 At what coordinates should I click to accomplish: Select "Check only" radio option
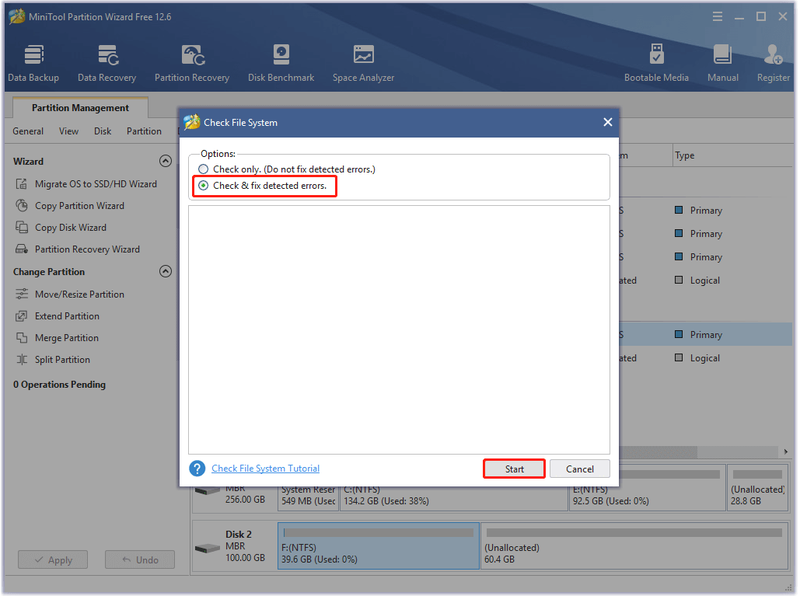(x=204, y=169)
